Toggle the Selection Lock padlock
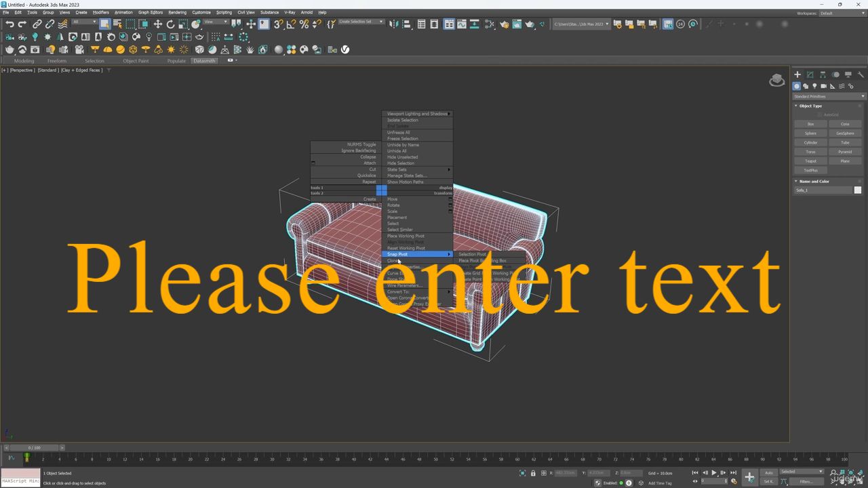The width and height of the screenshot is (868, 488). pyautogui.click(x=533, y=473)
